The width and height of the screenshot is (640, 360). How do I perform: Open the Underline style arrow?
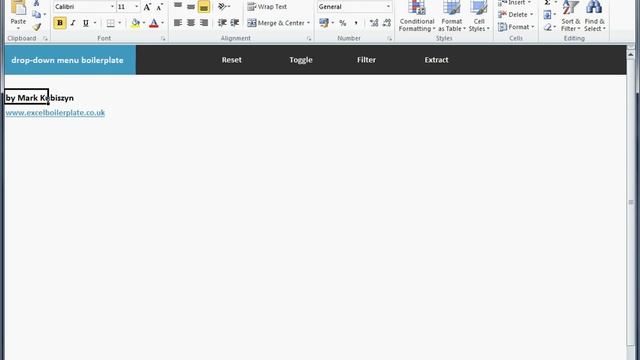tap(95, 23)
